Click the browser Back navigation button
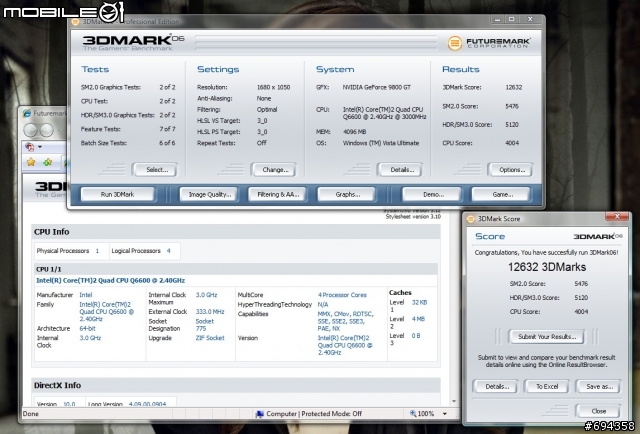The width and height of the screenshot is (640, 434). (31, 130)
